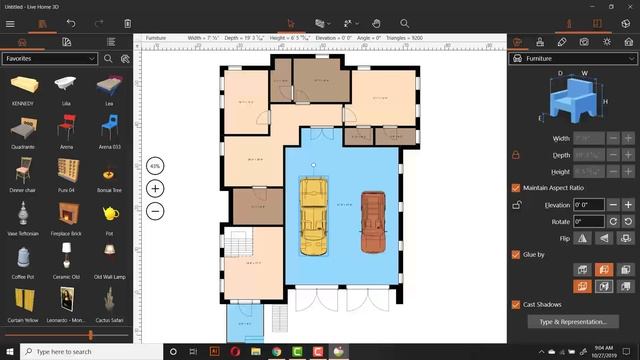Rotate object clockwise

click(x=613, y=222)
